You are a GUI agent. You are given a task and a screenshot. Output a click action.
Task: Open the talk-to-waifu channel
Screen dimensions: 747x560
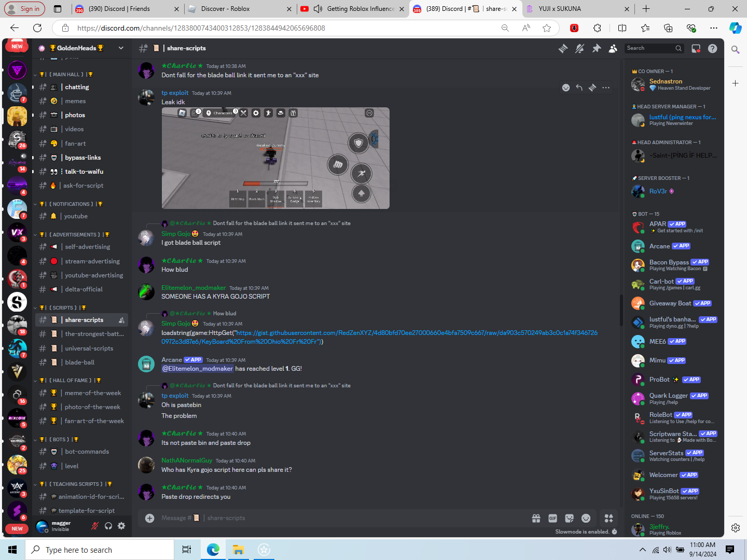click(81, 172)
